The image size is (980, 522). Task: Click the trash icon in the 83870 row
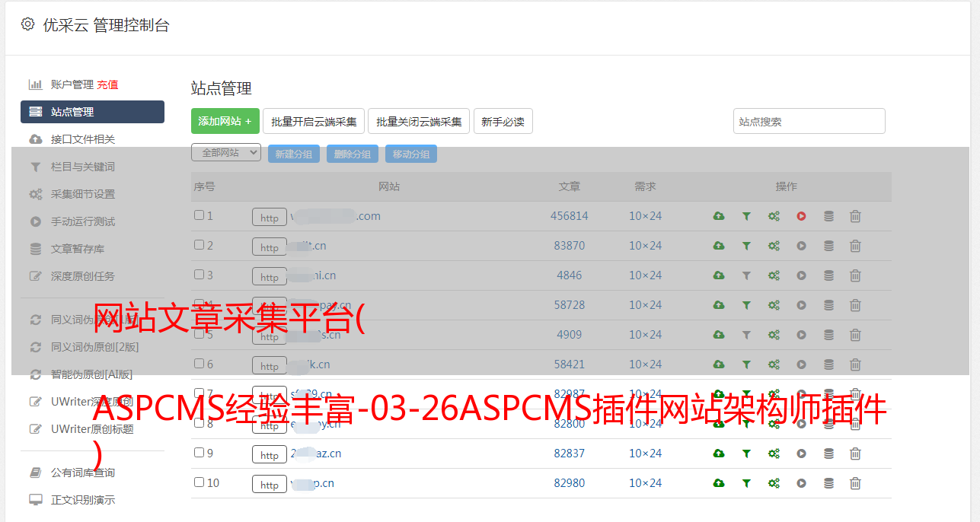[x=855, y=246]
